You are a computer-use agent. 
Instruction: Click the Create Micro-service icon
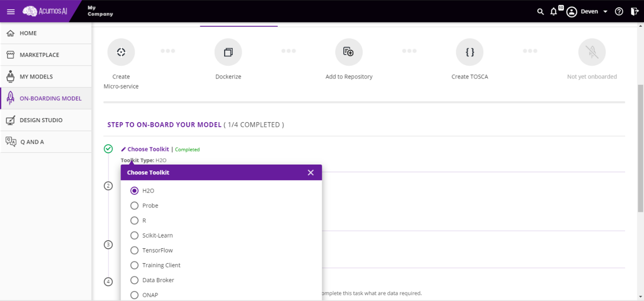(121, 52)
